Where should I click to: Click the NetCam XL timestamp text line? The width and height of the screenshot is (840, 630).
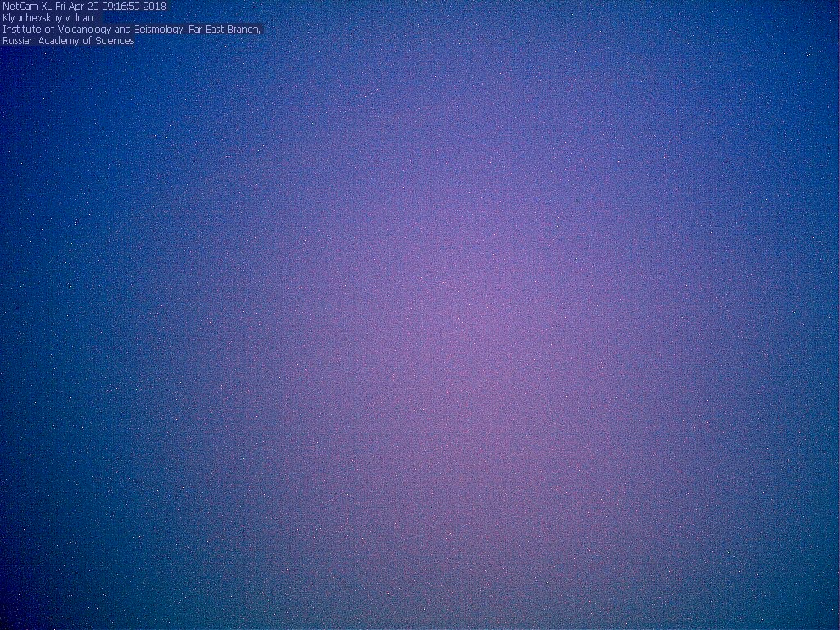(84, 7)
